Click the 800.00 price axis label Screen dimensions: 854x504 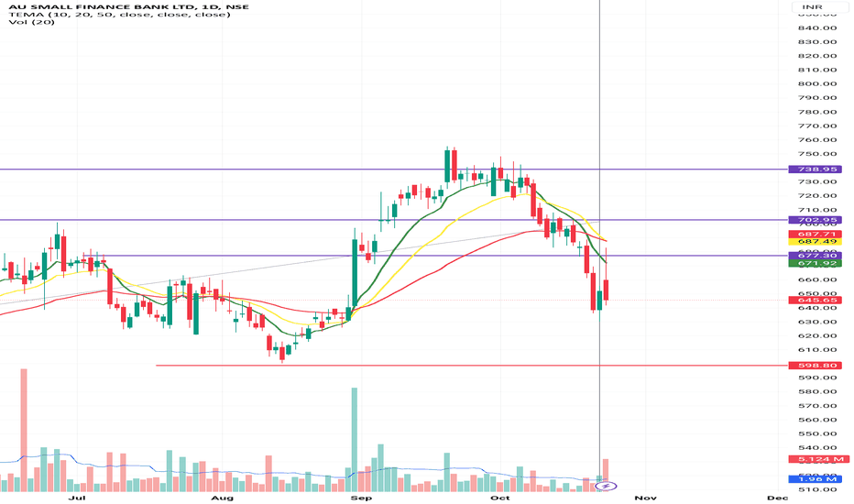pyautogui.click(x=817, y=84)
